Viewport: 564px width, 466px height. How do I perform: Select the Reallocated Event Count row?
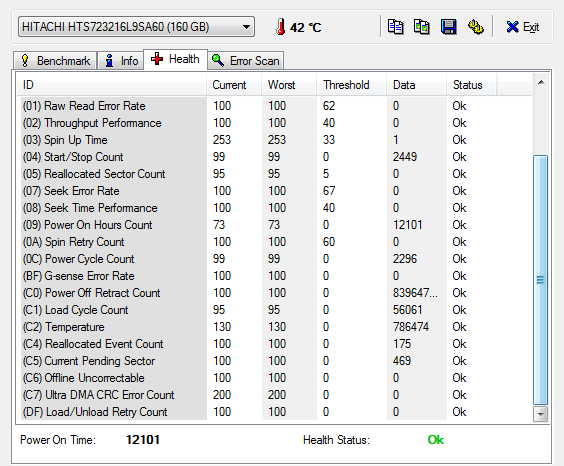(274, 344)
